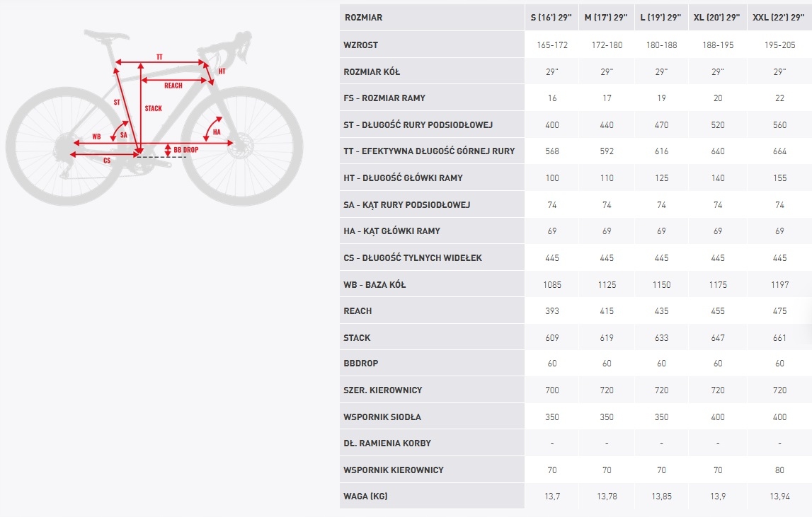The image size is (812, 517).
Task: Click the WZROST row label
Action: (361, 45)
